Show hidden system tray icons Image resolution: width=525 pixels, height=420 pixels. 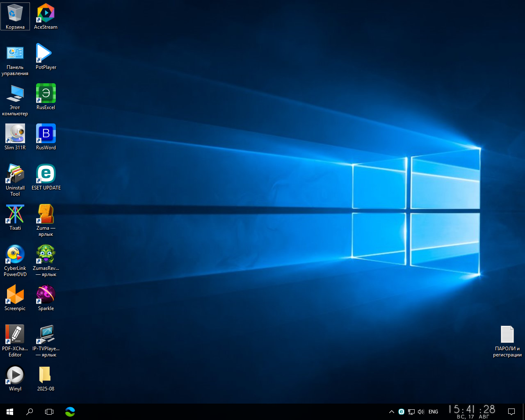coord(392,412)
